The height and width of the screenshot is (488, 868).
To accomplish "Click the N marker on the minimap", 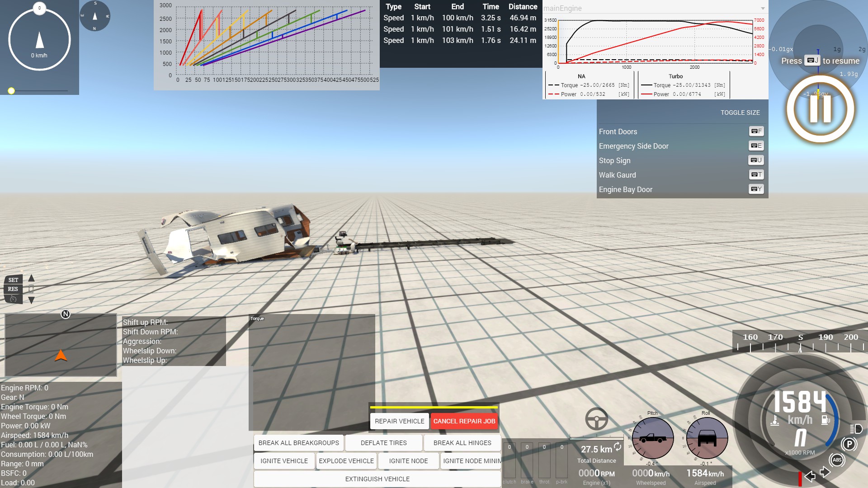I will coord(66,314).
